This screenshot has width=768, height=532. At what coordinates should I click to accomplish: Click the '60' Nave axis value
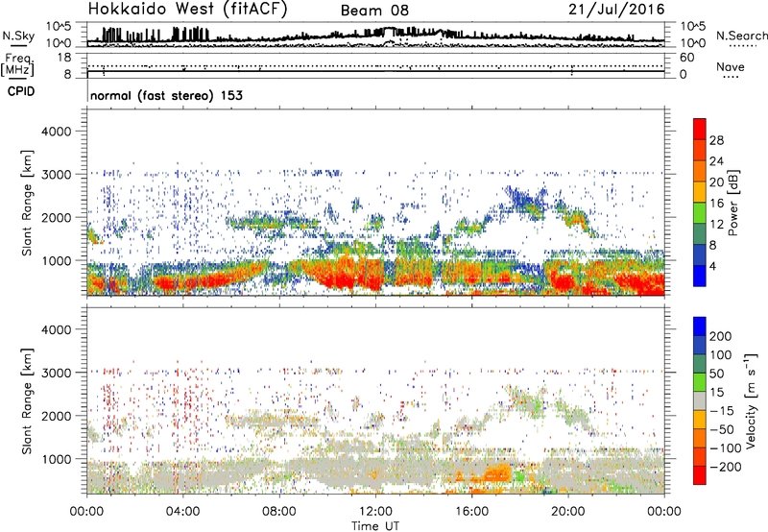point(686,58)
